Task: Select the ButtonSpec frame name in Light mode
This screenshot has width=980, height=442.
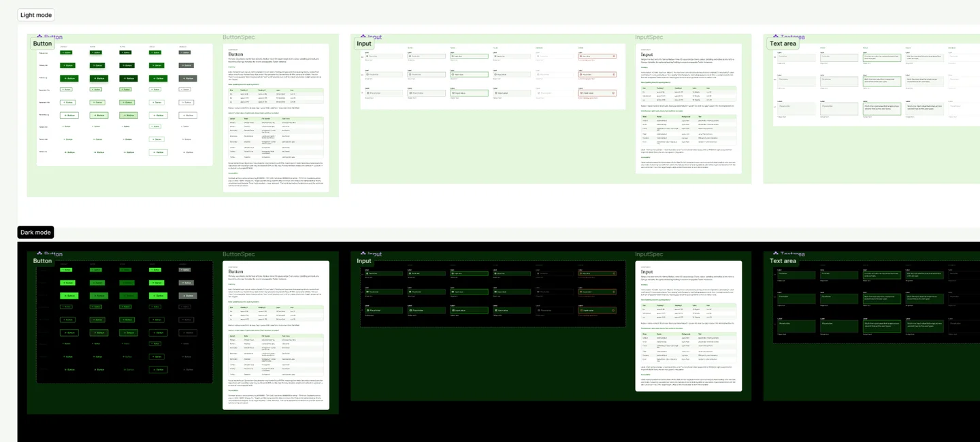Action: click(238, 38)
